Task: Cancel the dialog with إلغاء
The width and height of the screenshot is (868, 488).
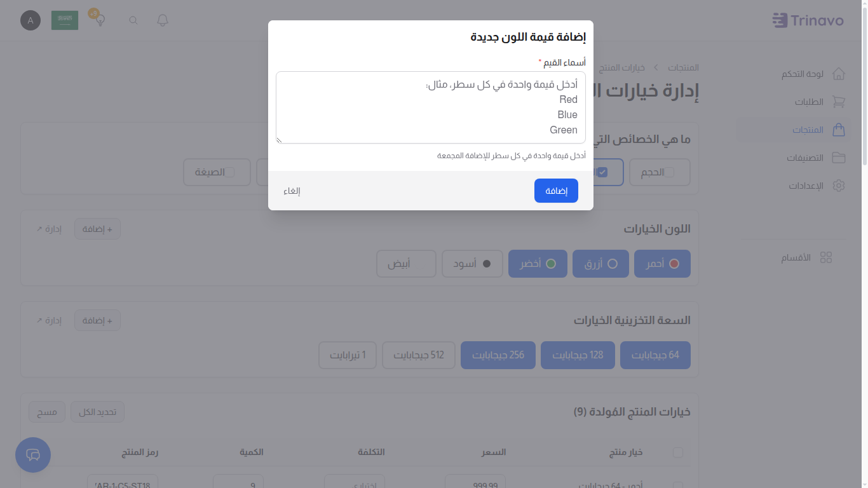Action: click(292, 190)
